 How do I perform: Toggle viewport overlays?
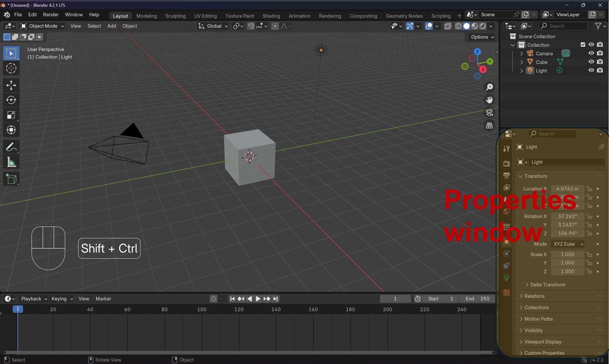tap(429, 26)
